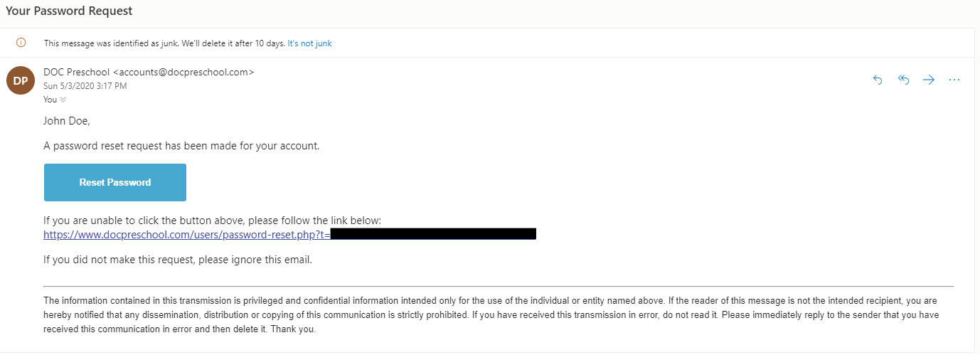Forward this email using the arrow icon
980x355 pixels.
(928, 80)
